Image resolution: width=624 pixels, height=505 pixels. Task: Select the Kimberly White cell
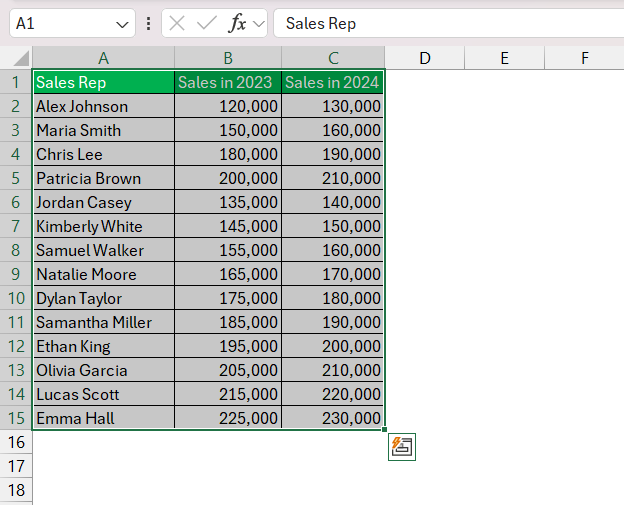[103, 226]
